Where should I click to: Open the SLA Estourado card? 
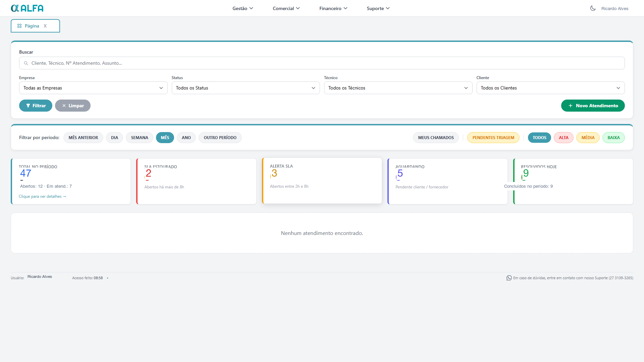click(x=196, y=181)
